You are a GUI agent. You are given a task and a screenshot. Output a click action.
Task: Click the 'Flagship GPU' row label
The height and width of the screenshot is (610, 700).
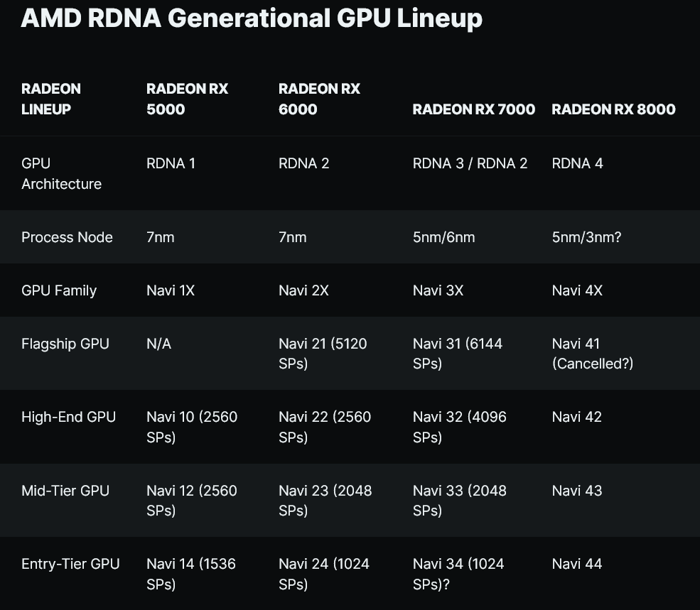65,344
